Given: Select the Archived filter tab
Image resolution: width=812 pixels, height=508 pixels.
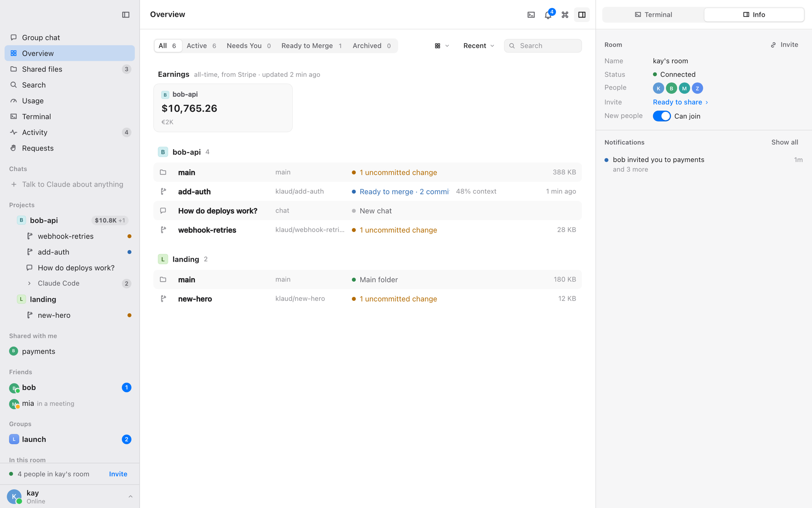Looking at the screenshot, I should 371,46.
